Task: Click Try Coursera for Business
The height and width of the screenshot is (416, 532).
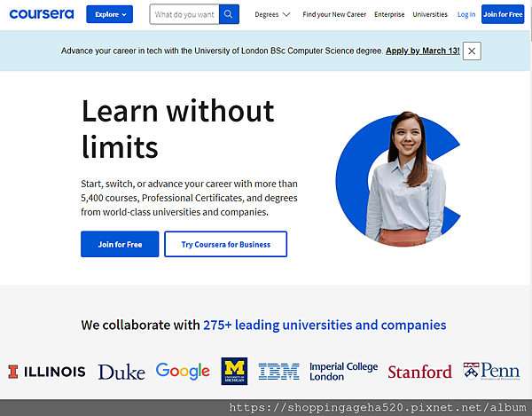Action: point(225,244)
